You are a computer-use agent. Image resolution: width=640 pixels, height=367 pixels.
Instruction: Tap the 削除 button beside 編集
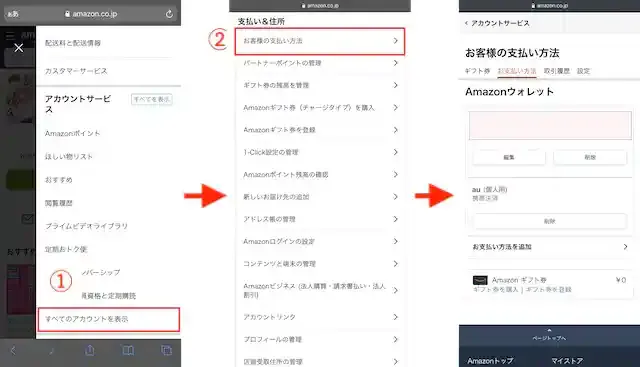click(590, 157)
